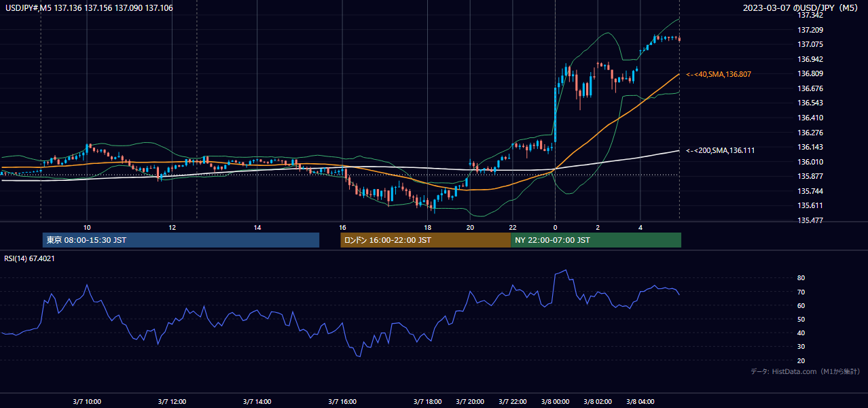868x408 pixels.
Task: Click price axis value 136.276
Action: point(811,133)
